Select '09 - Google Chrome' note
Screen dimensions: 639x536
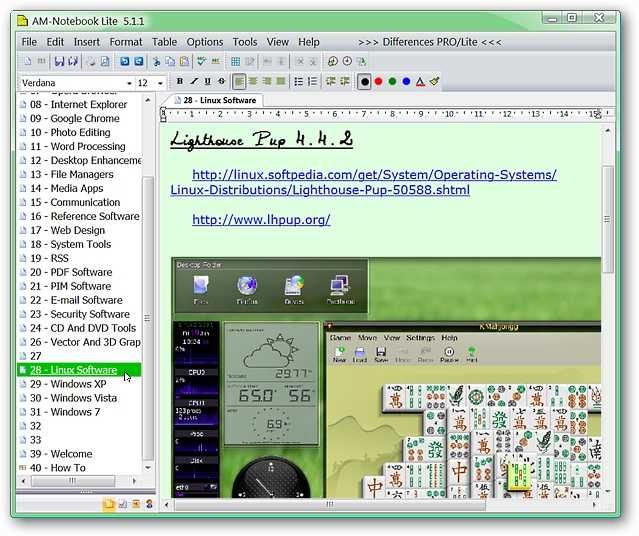point(75,119)
